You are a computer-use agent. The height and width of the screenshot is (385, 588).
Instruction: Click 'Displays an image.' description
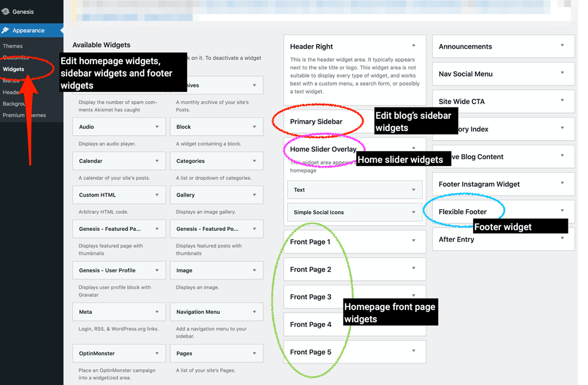pos(197,287)
